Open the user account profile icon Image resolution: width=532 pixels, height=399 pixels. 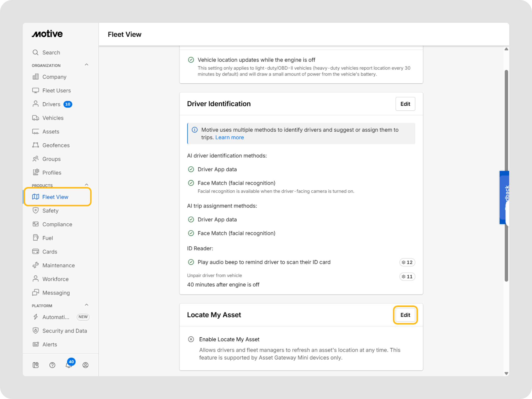[85, 365]
